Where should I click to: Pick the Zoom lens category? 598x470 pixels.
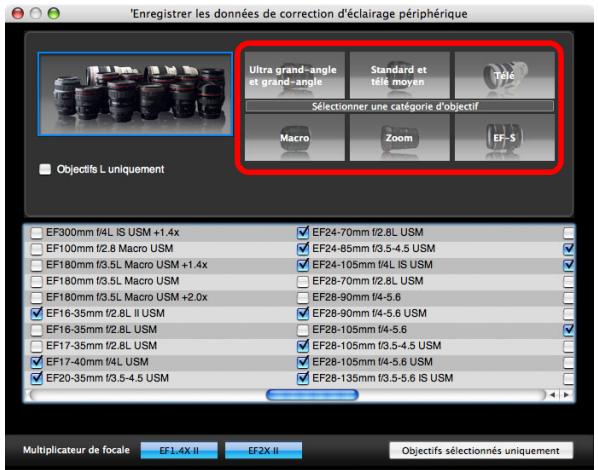399,137
